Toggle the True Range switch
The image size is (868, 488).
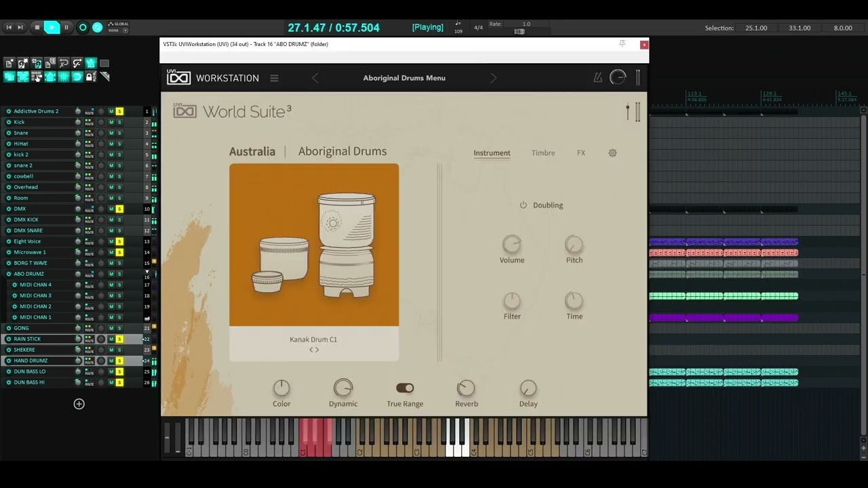point(405,388)
